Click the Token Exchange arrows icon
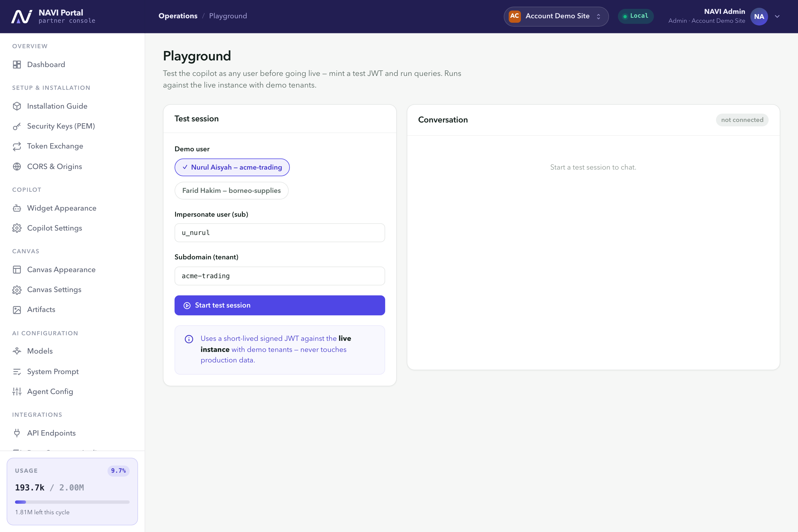This screenshot has width=798, height=532. point(17,146)
